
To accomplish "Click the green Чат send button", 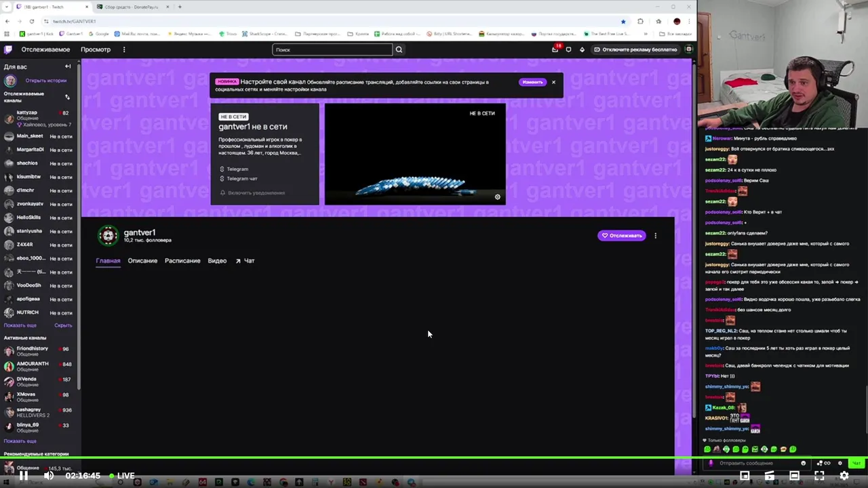I will click(856, 463).
